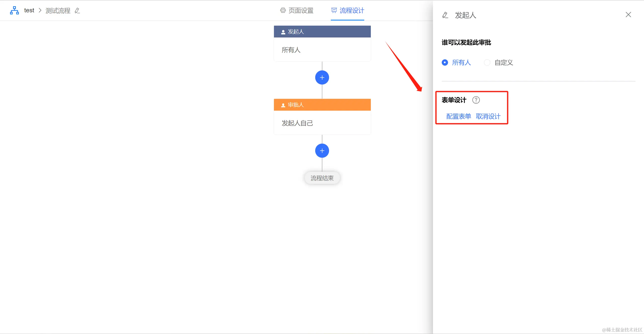Image resolution: width=644 pixels, height=334 pixels.
Task: Click the help question mark beside 表单设计
Action: click(476, 100)
